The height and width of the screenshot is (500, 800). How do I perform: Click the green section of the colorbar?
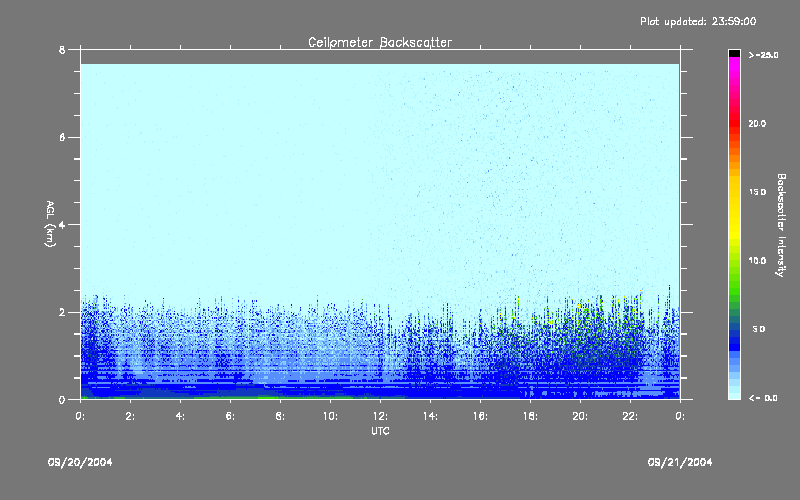pos(734,281)
